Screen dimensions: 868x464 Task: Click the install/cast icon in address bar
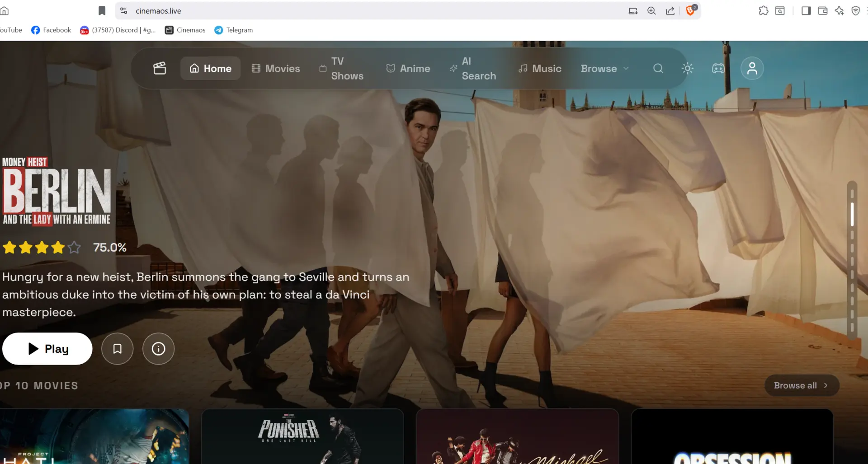pos(633,11)
